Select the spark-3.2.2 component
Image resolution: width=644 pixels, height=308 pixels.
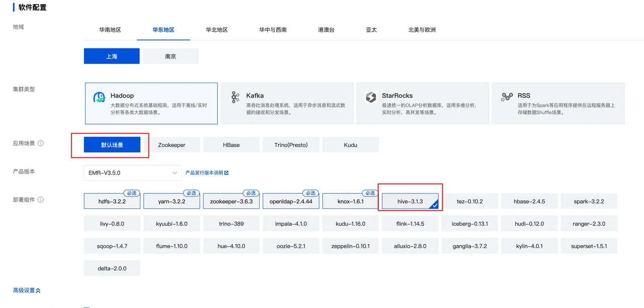point(589,201)
